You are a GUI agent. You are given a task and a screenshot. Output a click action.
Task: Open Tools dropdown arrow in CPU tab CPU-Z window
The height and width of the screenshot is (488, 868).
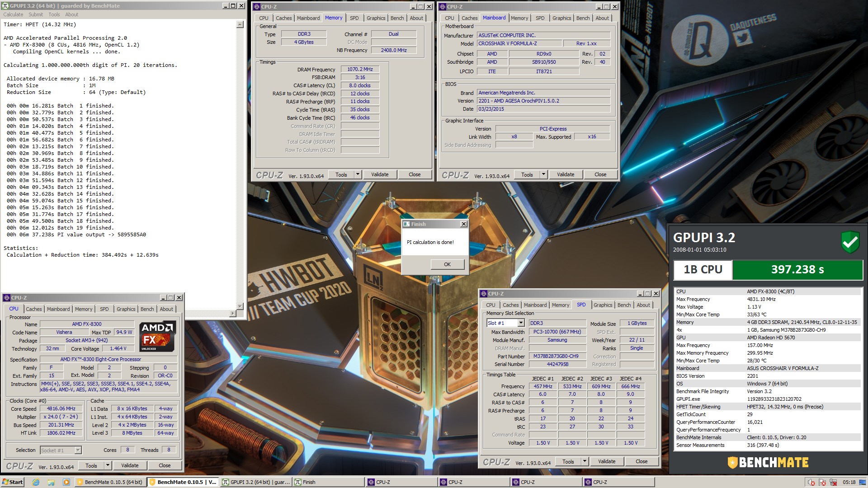click(108, 465)
